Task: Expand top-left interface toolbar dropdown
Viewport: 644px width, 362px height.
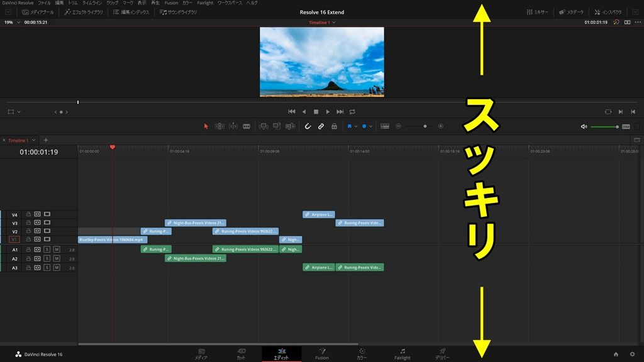Action: tap(8, 13)
